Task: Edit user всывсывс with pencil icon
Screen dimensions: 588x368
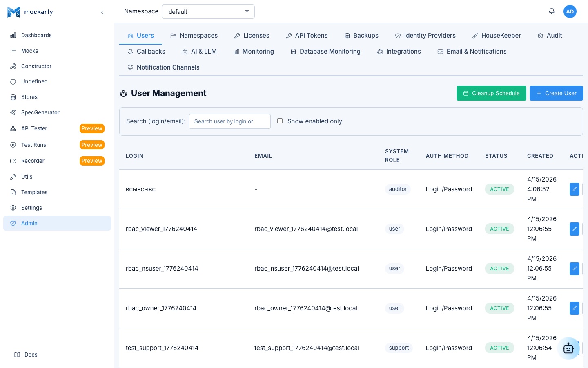Action: 575,189
